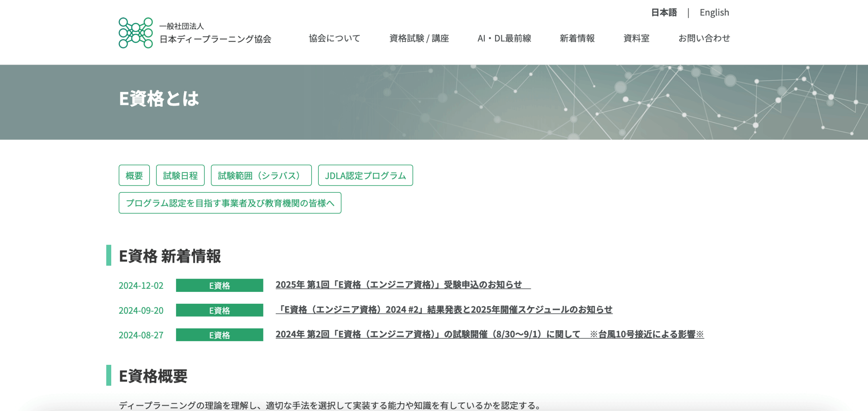Click the date 2024-09-20

[x=141, y=310]
